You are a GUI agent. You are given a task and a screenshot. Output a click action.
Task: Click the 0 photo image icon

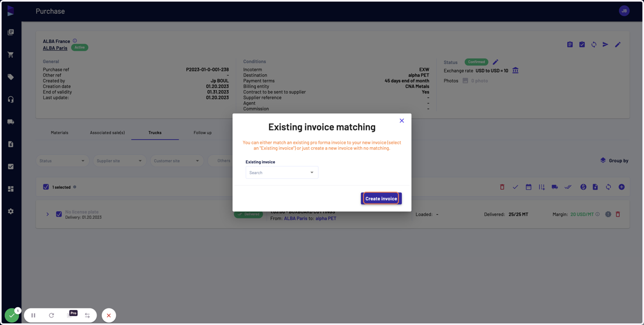(x=465, y=81)
